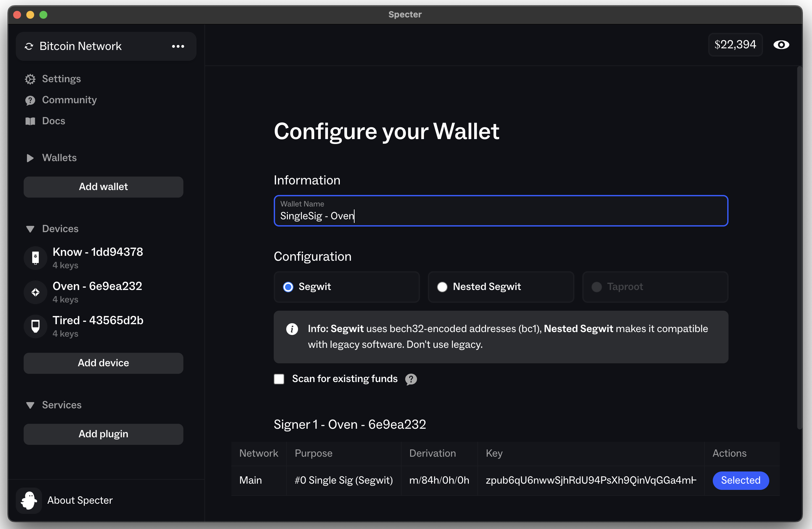Select the Taproot radio option
Image resolution: width=812 pixels, height=529 pixels.
point(597,287)
